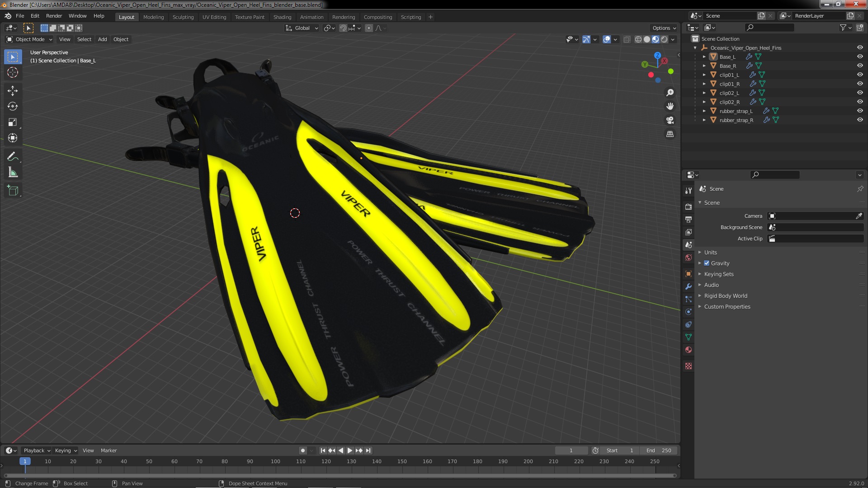Open the Tool properties tab
The height and width of the screenshot is (488, 868).
coord(689,191)
